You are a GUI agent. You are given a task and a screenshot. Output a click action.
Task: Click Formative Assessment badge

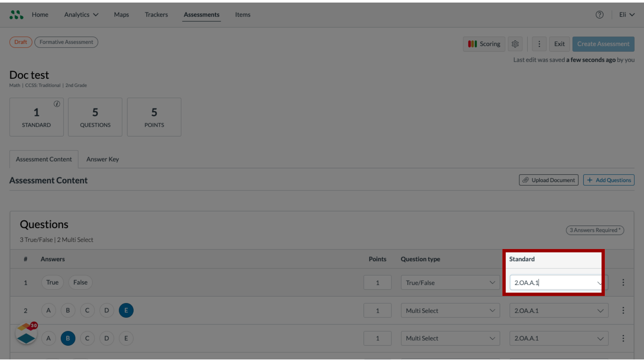[x=66, y=42]
